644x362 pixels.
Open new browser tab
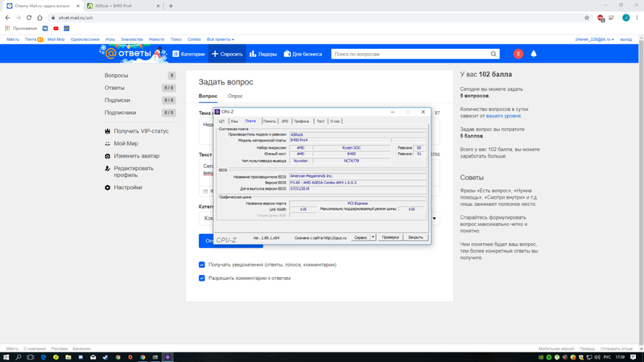(x=171, y=6)
